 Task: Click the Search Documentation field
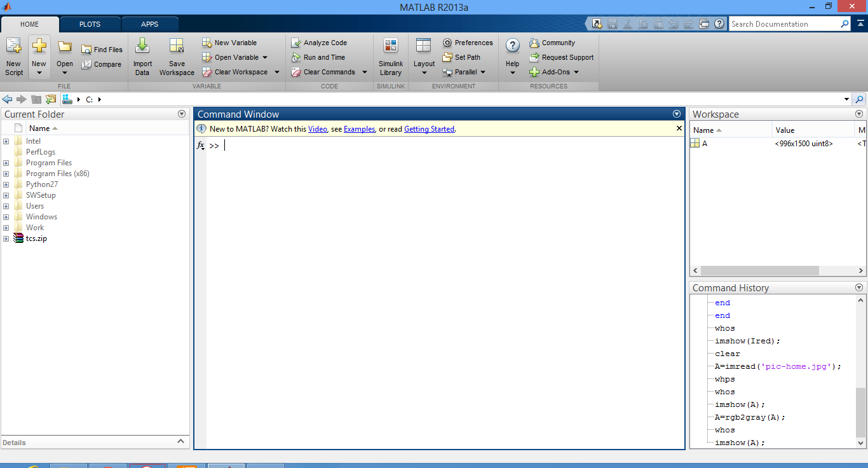click(783, 24)
